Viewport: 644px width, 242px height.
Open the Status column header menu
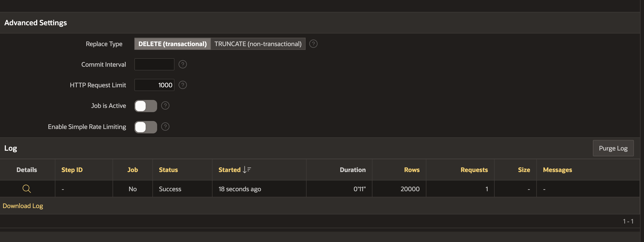pos(168,170)
